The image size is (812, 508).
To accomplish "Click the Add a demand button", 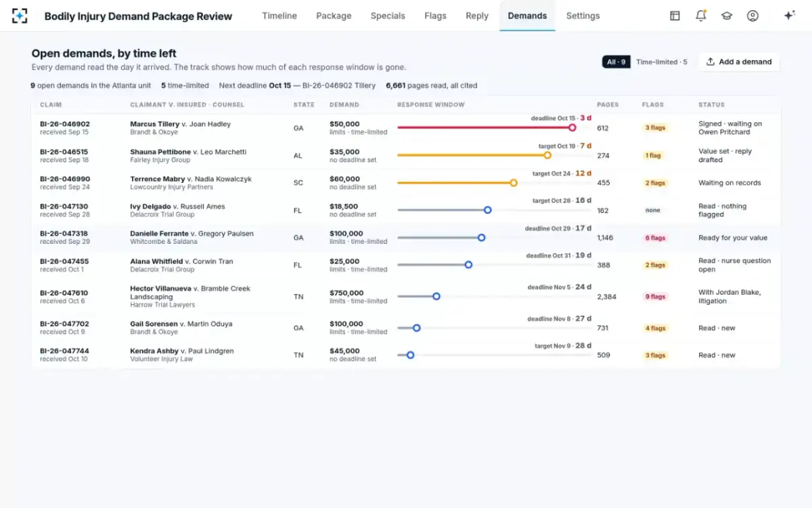I will 739,62.
